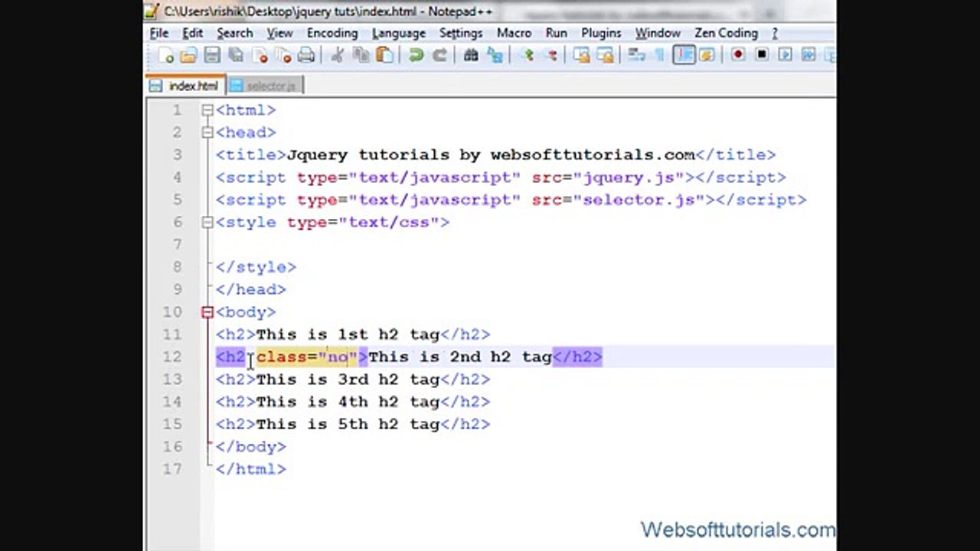This screenshot has height=551, width=980.
Task: Click the Copy toolbar icon
Action: pos(361,55)
